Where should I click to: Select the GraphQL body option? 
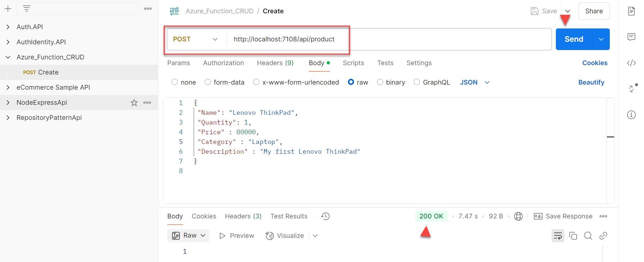click(417, 82)
